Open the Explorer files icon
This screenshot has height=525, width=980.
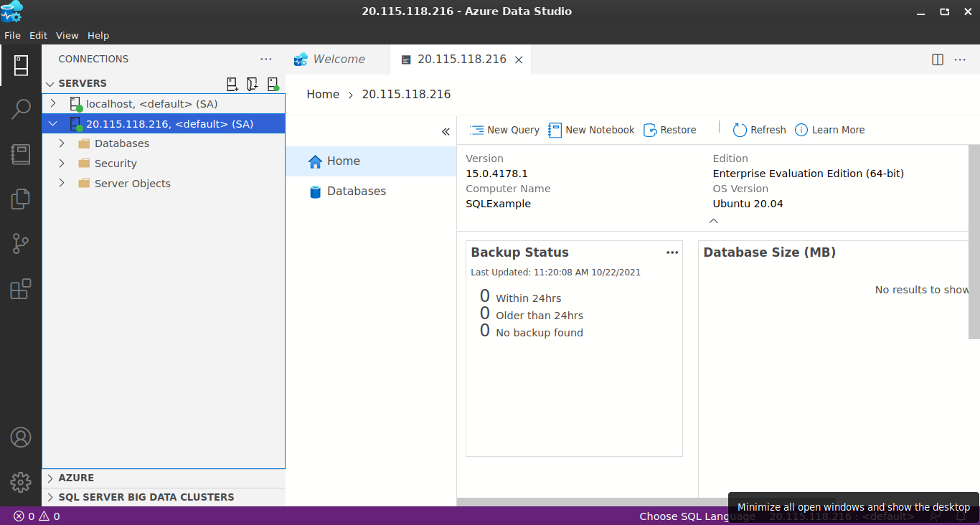(21, 199)
